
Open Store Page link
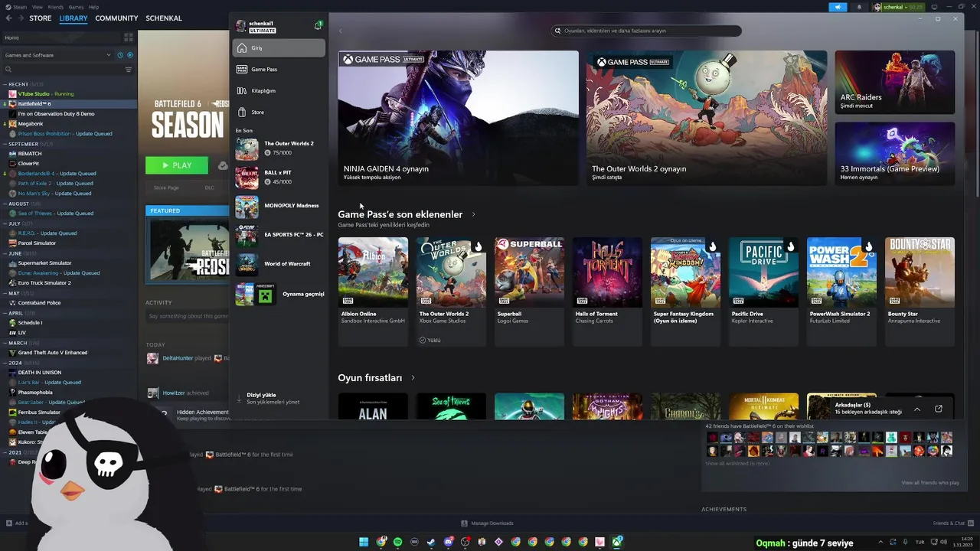pyautogui.click(x=166, y=187)
